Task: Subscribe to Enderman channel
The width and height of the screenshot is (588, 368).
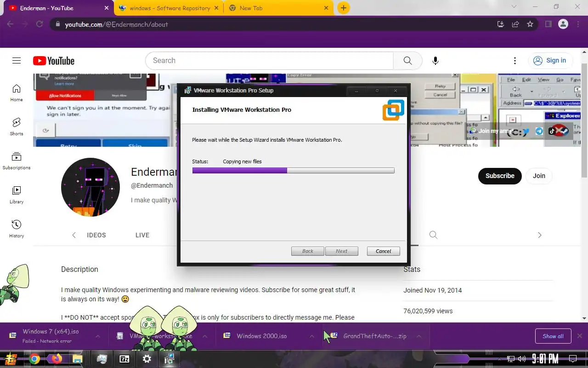Action: (x=500, y=176)
